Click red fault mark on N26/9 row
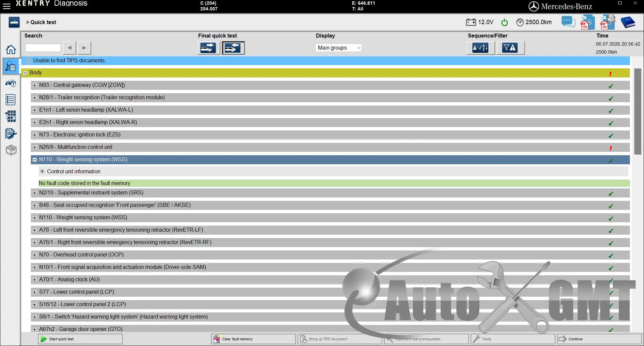Viewport: 644px width, 346px height. pyautogui.click(x=610, y=148)
